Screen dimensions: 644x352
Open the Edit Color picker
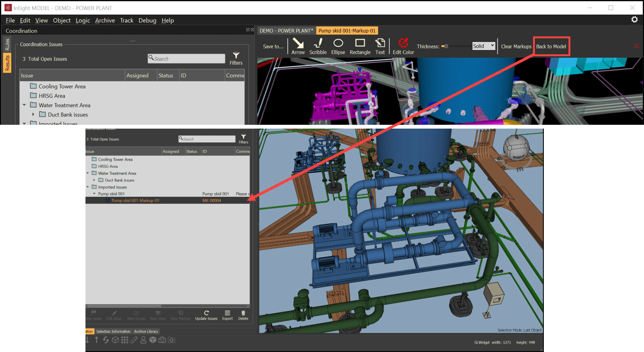tap(403, 46)
